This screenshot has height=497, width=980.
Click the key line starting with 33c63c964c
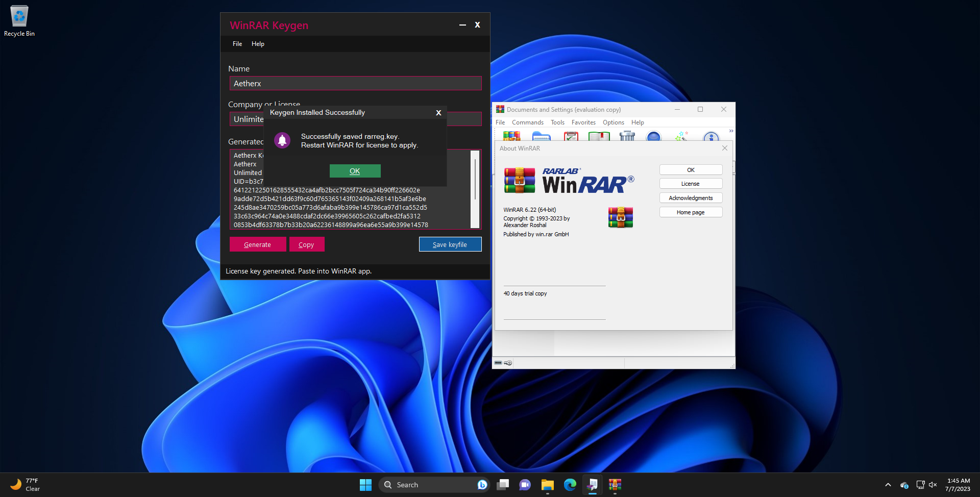point(327,216)
